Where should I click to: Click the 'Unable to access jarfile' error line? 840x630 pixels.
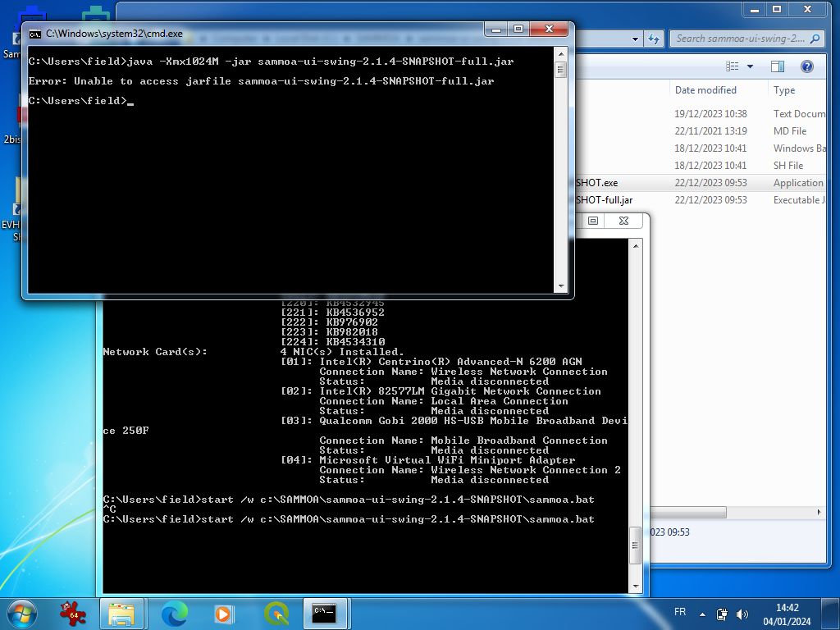tap(262, 81)
